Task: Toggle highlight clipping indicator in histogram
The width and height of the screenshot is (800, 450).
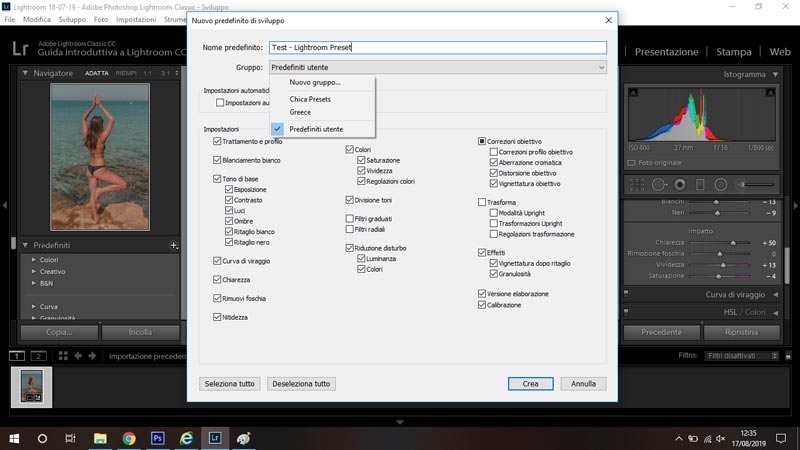Action: click(x=770, y=92)
